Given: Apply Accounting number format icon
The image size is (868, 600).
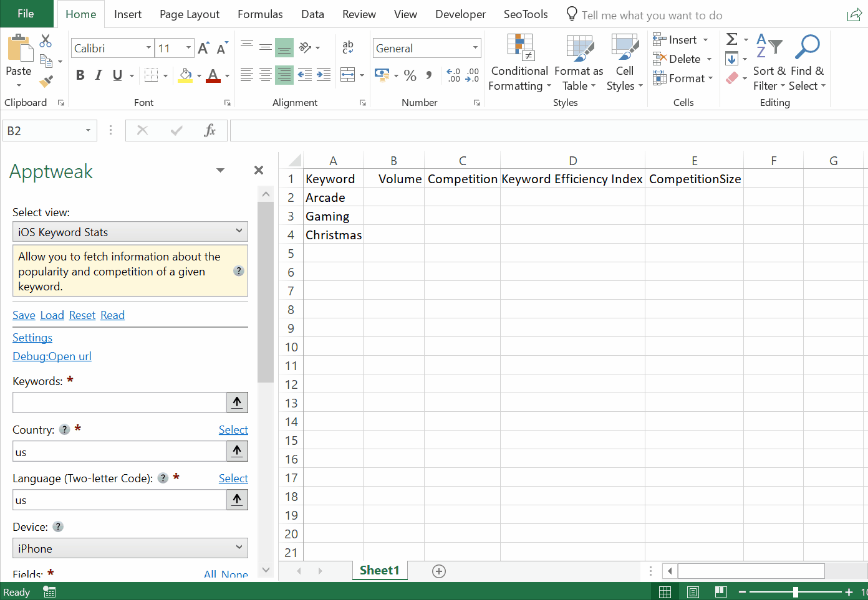Looking at the screenshot, I should click(382, 75).
